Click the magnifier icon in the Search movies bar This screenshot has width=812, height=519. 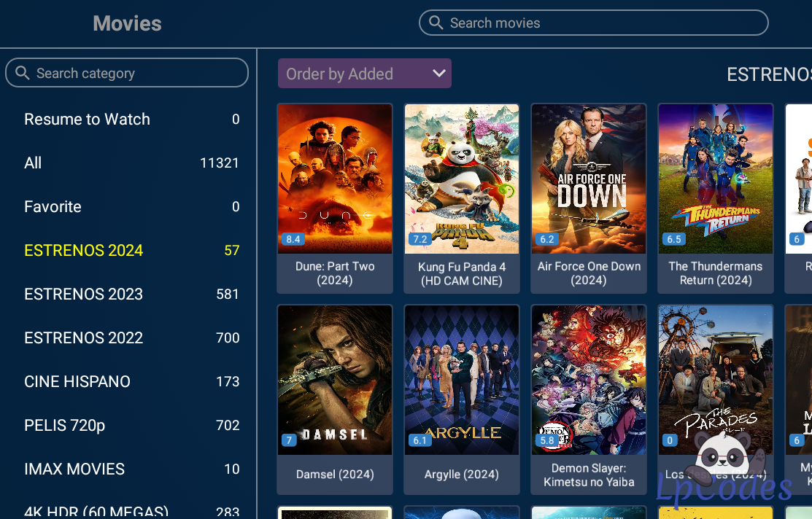point(436,23)
